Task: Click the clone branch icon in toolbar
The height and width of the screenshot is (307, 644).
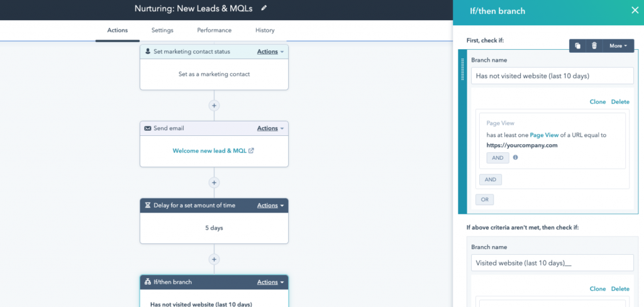Action: [577, 46]
